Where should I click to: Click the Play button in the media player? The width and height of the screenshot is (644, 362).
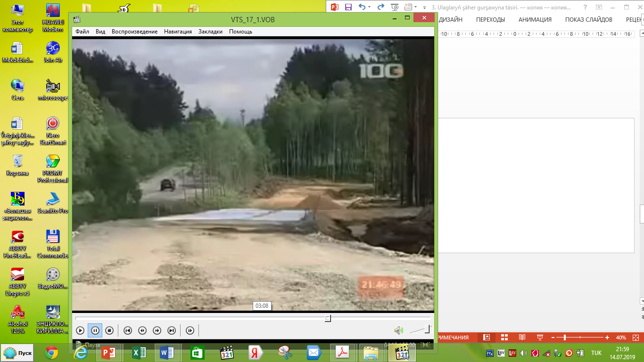click(80, 330)
